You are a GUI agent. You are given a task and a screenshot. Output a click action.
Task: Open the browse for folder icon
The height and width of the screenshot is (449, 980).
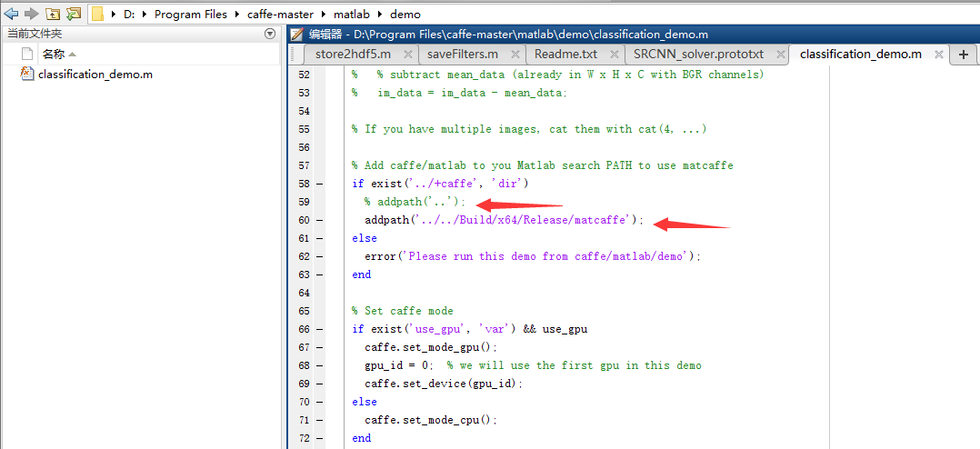click(x=74, y=13)
